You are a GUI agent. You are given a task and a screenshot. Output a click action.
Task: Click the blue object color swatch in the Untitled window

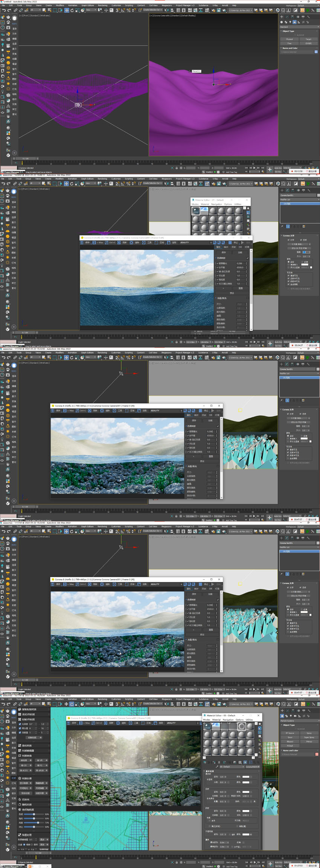pyautogui.click(x=316, y=52)
